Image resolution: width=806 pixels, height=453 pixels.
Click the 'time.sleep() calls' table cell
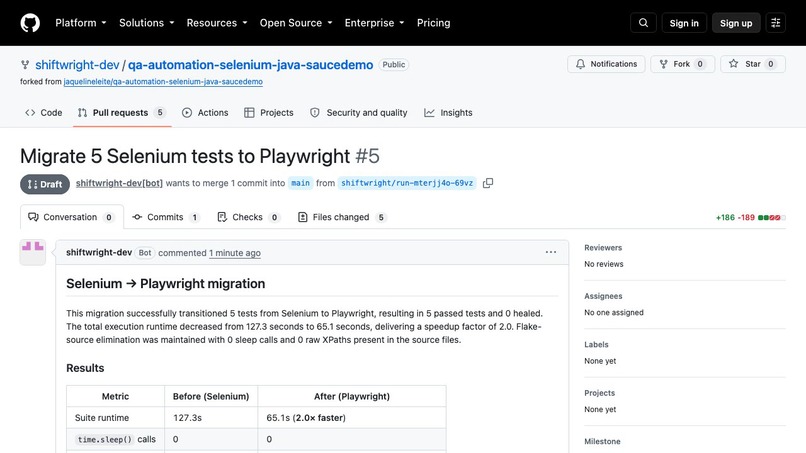coord(116,439)
